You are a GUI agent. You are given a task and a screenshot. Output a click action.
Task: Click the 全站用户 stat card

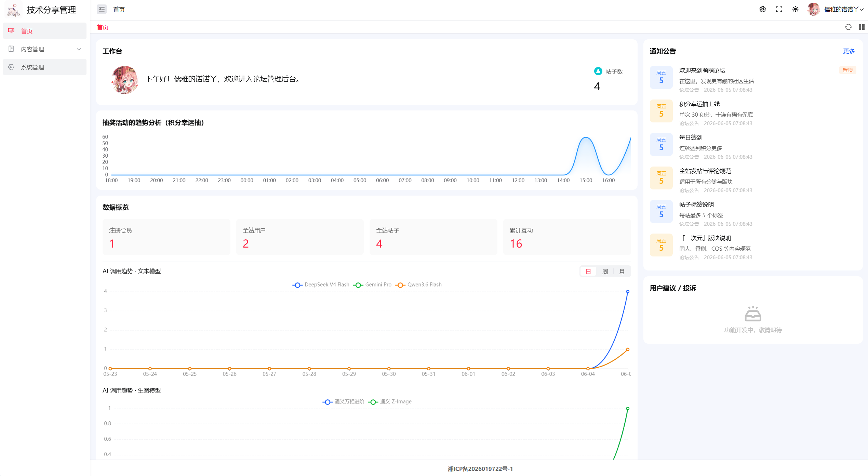pyautogui.click(x=300, y=237)
